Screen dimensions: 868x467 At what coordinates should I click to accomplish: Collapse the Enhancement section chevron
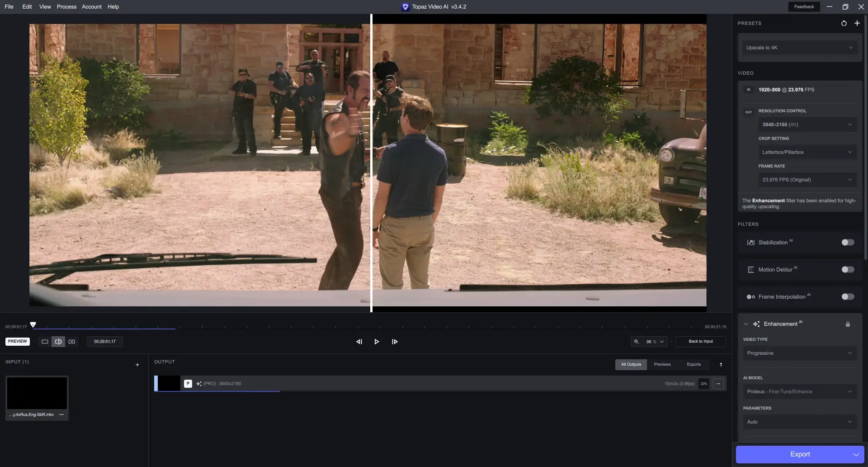746,324
